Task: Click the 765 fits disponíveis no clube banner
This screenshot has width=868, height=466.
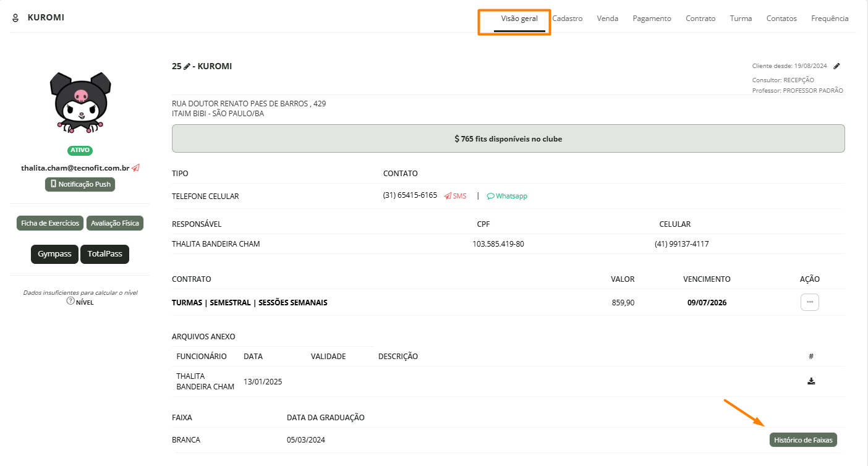Action: 508,138
